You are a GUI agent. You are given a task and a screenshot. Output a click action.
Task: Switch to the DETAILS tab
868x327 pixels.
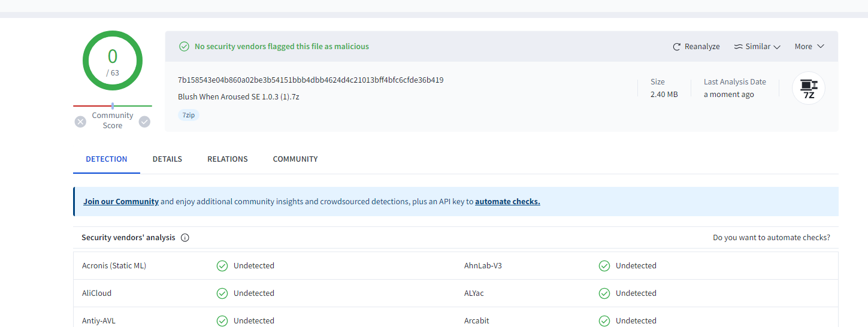pos(167,159)
